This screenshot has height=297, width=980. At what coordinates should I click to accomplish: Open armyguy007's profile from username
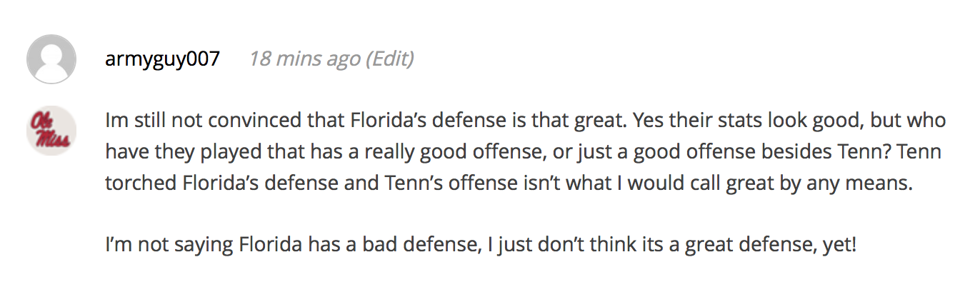162,59
